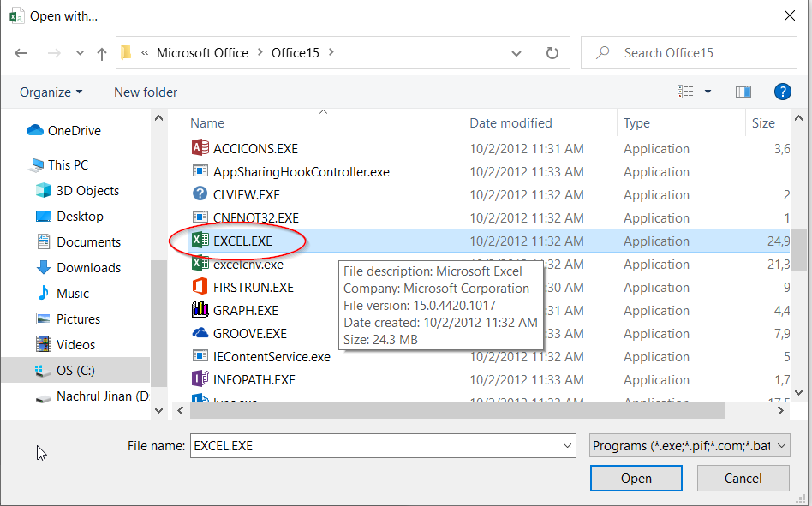Viewport: 812px width, 506px height.
Task: Refresh the Office15 folder listing
Action: tap(552, 53)
